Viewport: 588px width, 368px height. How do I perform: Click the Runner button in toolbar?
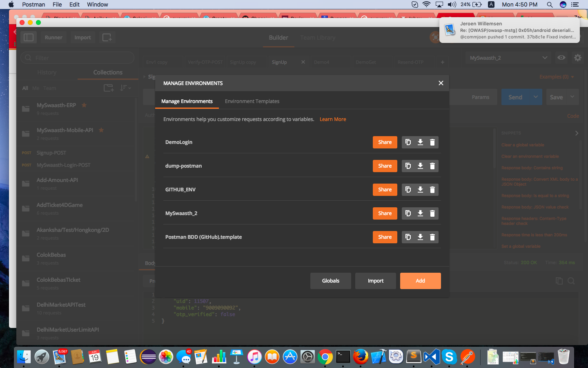pos(53,38)
